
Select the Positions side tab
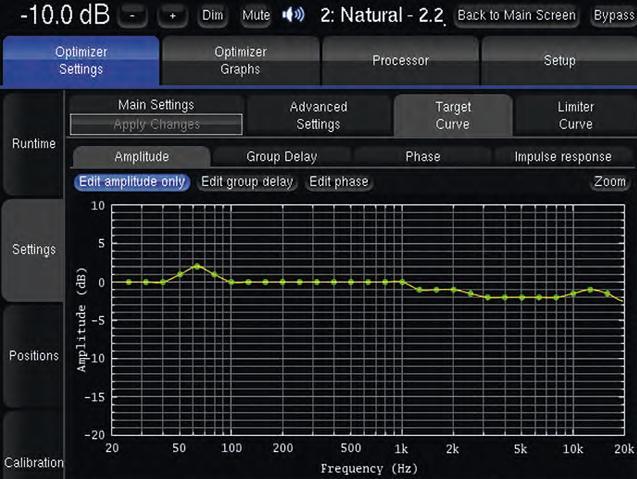point(33,355)
